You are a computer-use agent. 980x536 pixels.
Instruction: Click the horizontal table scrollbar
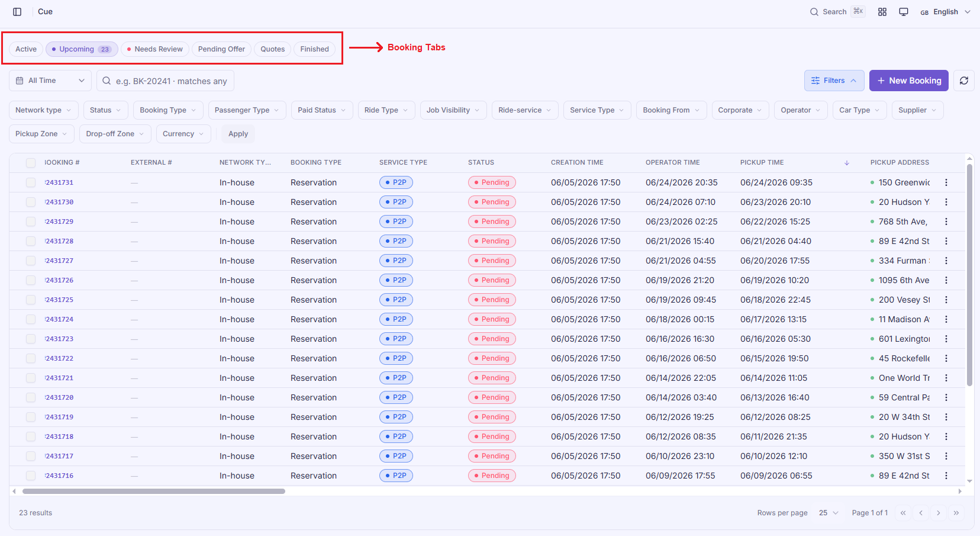click(x=154, y=491)
